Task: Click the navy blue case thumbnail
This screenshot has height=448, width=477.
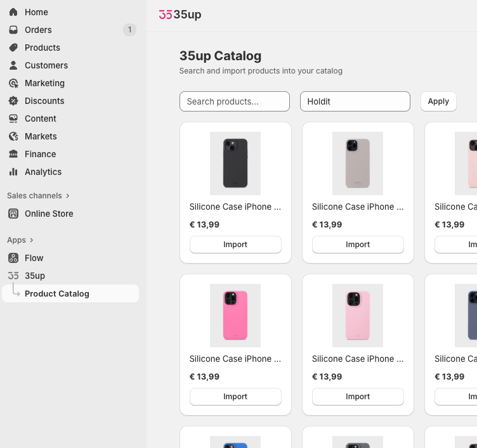Action: tap(466, 316)
